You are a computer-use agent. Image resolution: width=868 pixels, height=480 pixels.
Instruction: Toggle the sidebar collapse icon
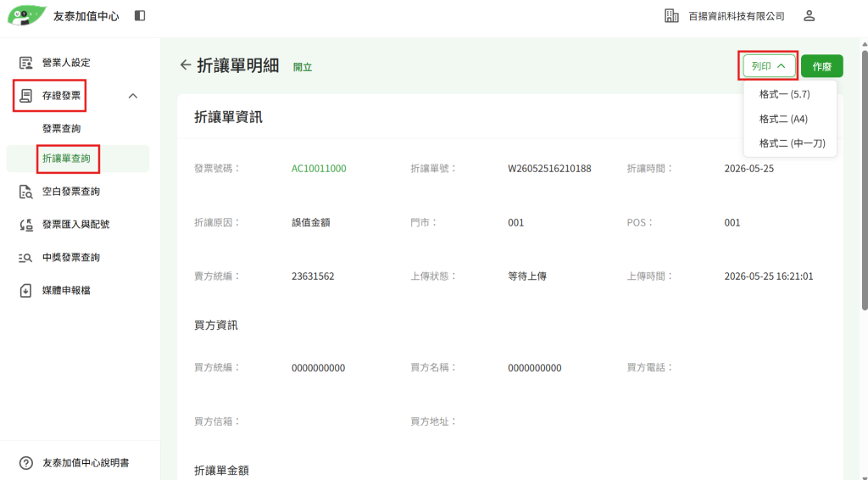140,16
